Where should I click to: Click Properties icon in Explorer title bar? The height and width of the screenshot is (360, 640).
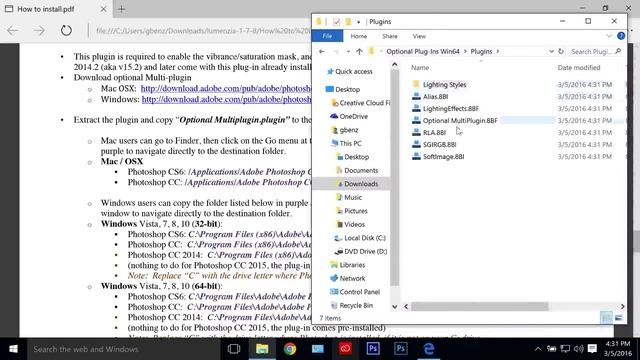click(x=336, y=22)
